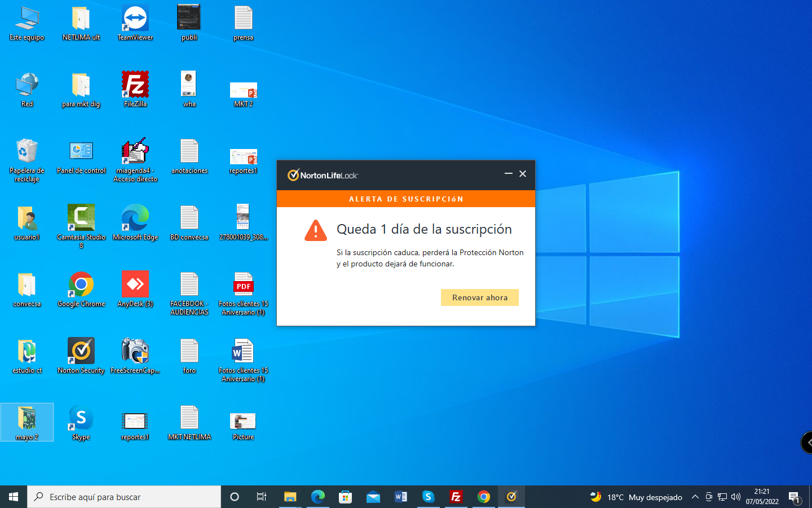Open the notification center icon
Screen dimensions: 812x508
795,497
